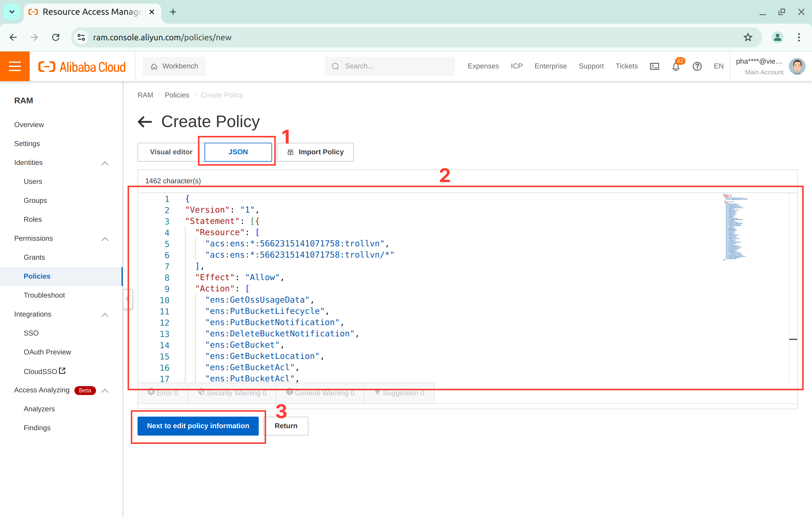Click line number 12 in editor gutter
Viewport: 812px width, 517px height.
[x=164, y=322]
